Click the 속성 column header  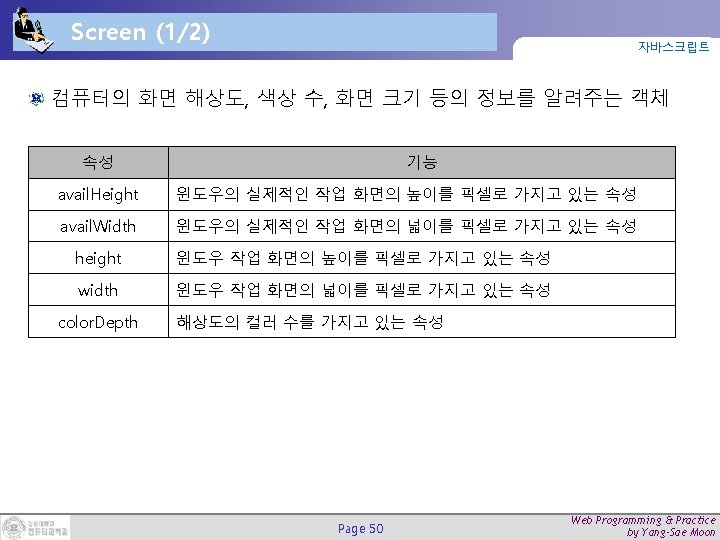click(98, 163)
